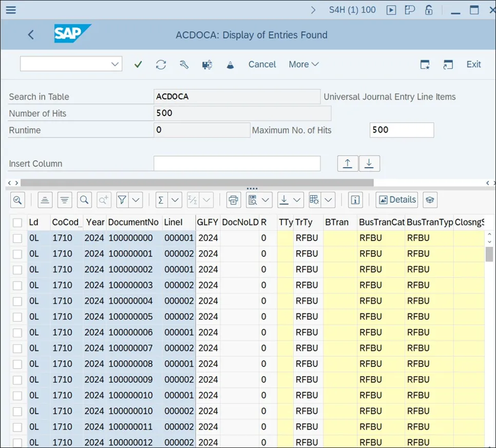The height and width of the screenshot is (448, 496).
Task: Click the DocumentNo column header
Action: (x=133, y=222)
